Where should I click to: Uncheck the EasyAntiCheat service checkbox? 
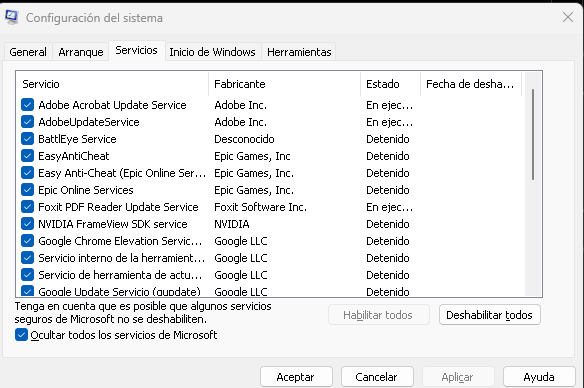tap(28, 156)
